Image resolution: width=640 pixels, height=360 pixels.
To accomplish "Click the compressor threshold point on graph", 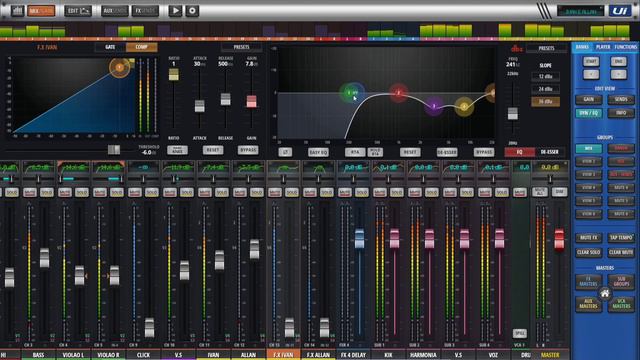I will 119,67.
